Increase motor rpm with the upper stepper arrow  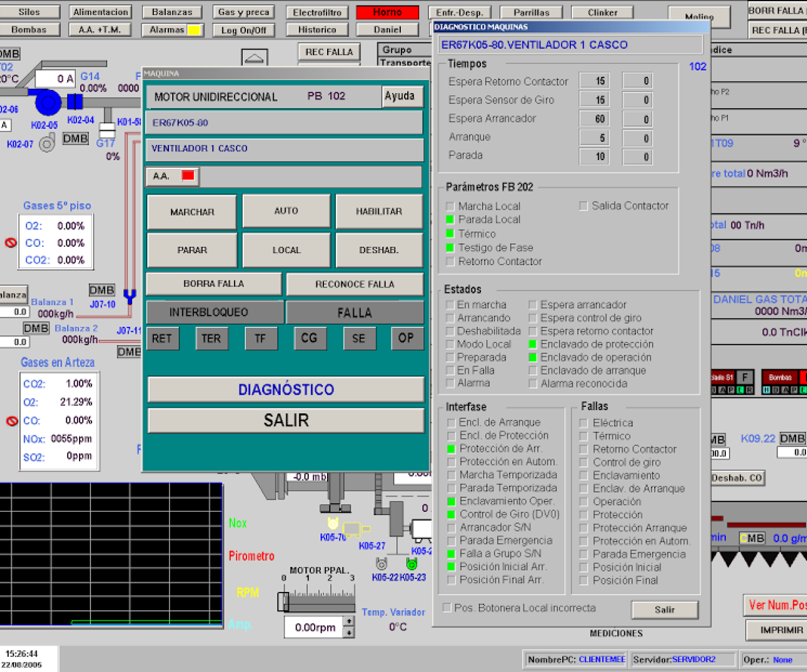tap(349, 621)
